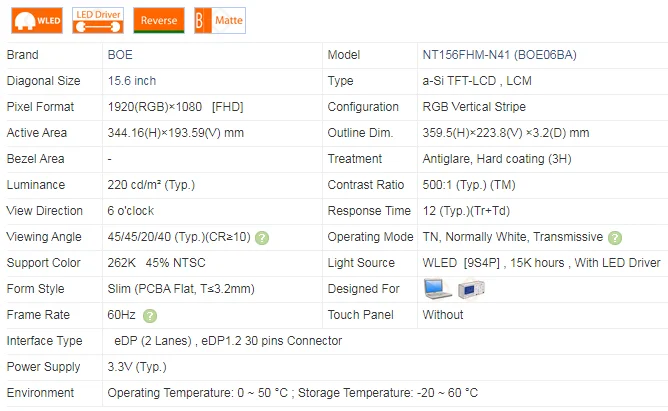Click the 3.3V (Typ.) power supply value
The height and width of the screenshot is (411, 668).
(x=137, y=367)
